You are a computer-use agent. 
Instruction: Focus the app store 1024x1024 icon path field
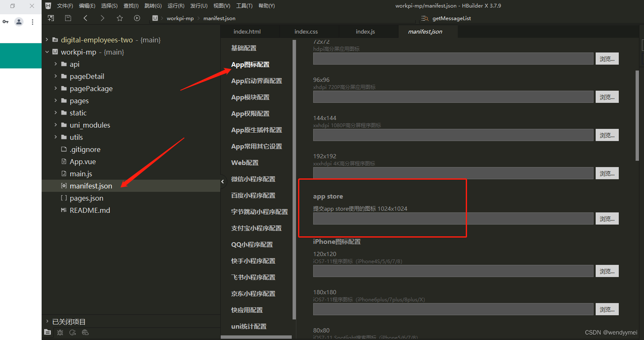tap(453, 218)
